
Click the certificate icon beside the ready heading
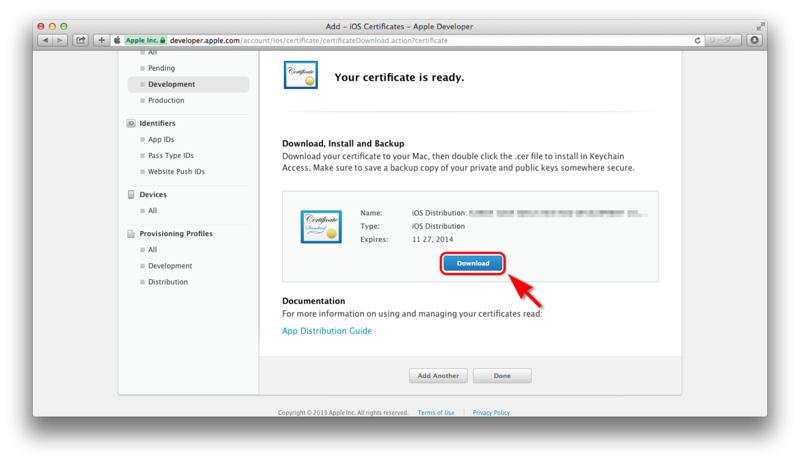pyautogui.click(x=301, y=75)
